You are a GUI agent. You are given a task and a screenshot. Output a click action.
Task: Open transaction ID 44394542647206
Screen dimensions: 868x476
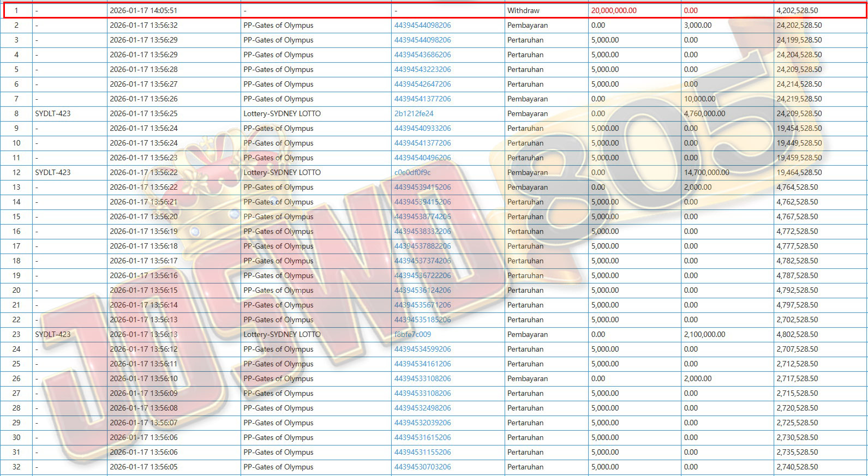point(422,84)
